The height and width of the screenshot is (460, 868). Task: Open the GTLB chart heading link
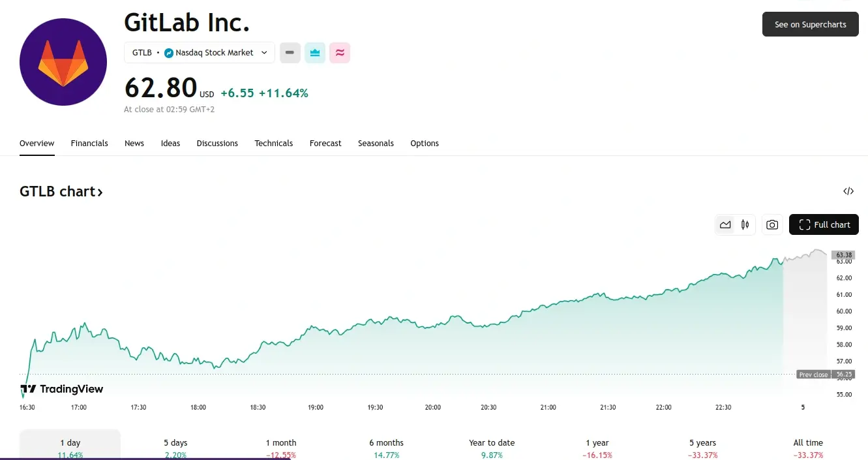(61, 191)
